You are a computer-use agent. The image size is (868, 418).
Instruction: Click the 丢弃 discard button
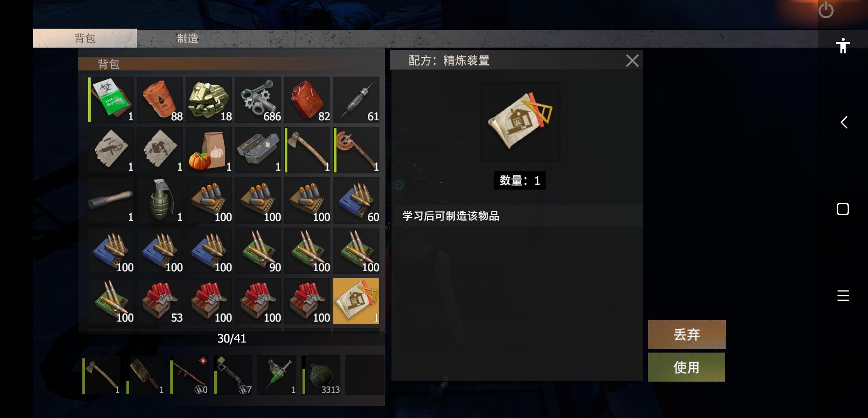[x=687, y=334]
